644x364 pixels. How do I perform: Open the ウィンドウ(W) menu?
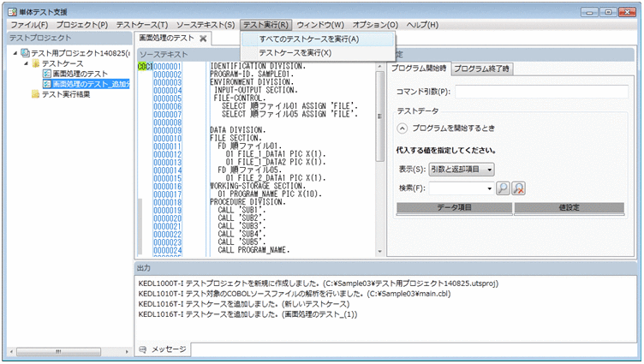coord(320,25)
